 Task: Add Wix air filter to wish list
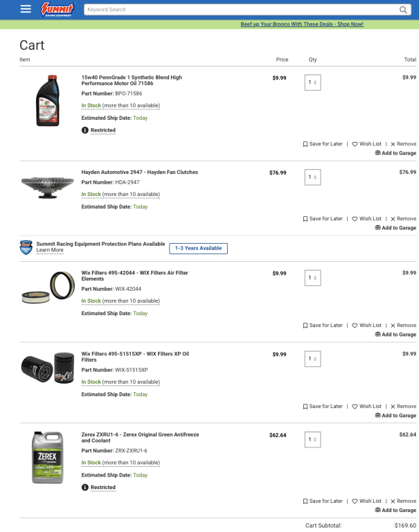(366, 326)
